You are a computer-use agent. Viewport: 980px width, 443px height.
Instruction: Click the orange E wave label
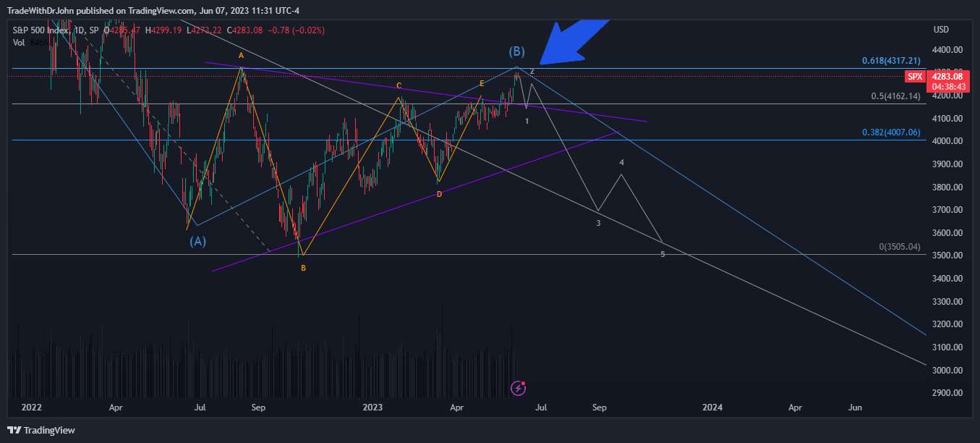(482, 83)
